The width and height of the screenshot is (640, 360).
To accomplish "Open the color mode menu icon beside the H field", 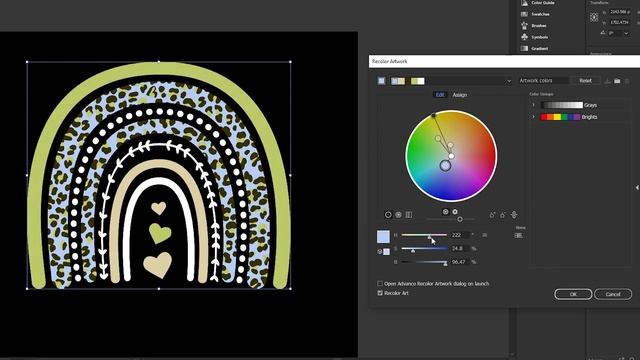I will click(484, 235).
